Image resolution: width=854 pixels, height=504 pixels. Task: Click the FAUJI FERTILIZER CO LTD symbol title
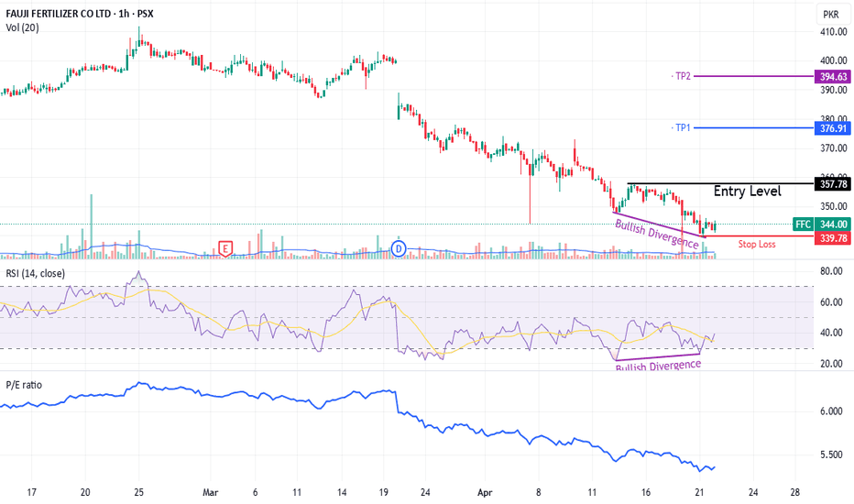pyautogui.click(x=80, y=14)
